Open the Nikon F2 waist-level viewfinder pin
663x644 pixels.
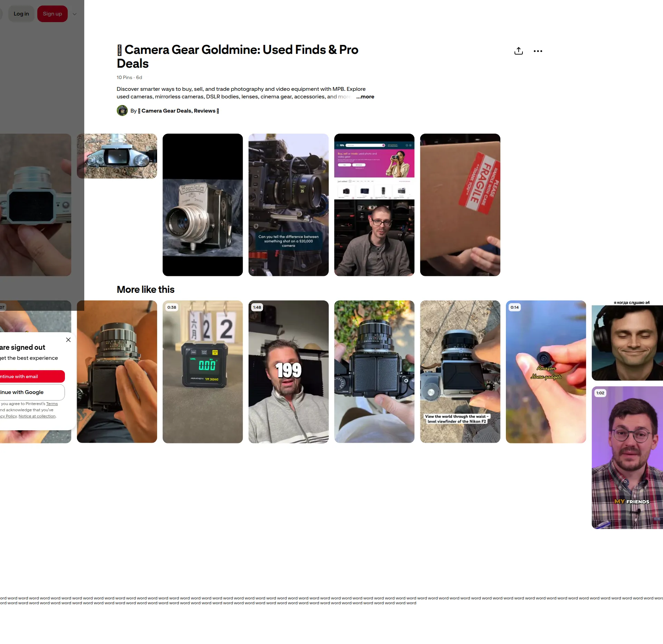(460, 372)
